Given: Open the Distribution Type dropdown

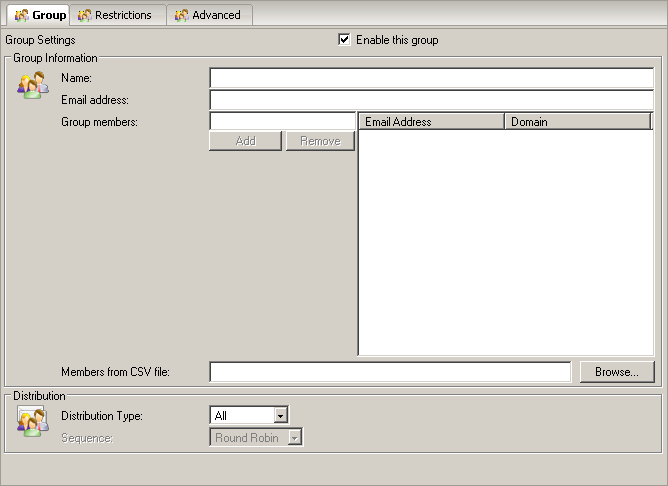Looking at the screenshot, I should point(281,415).
